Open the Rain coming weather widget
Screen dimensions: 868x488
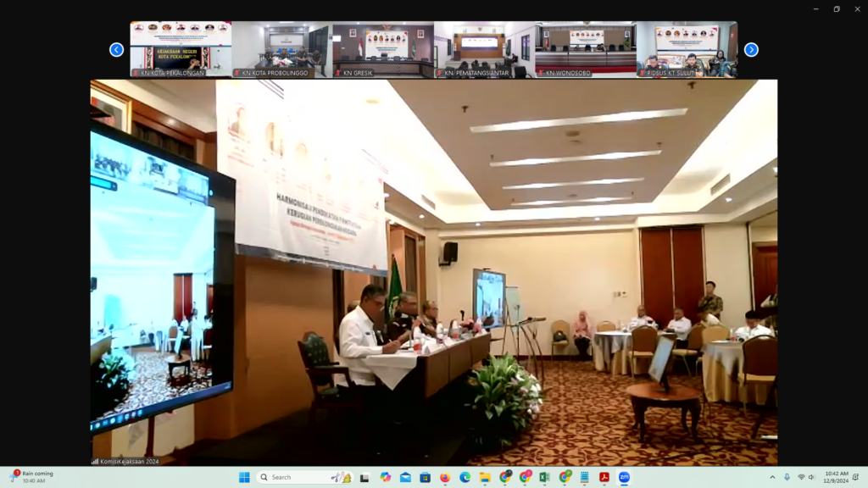(32, 477)
